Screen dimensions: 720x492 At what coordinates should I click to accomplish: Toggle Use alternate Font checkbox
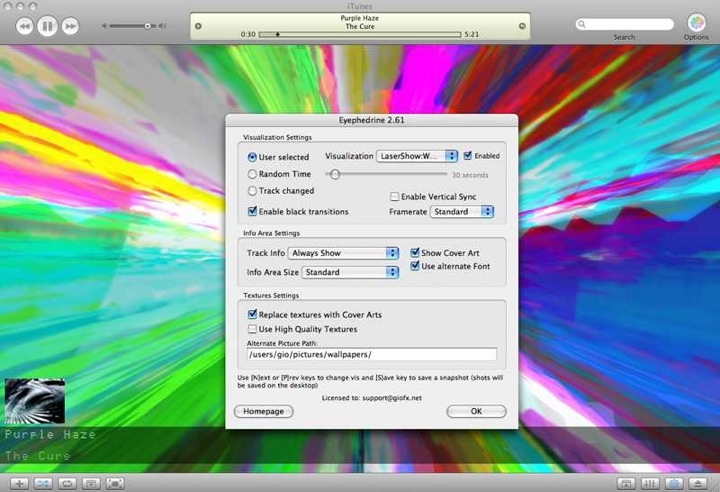(x=415, y=266)
